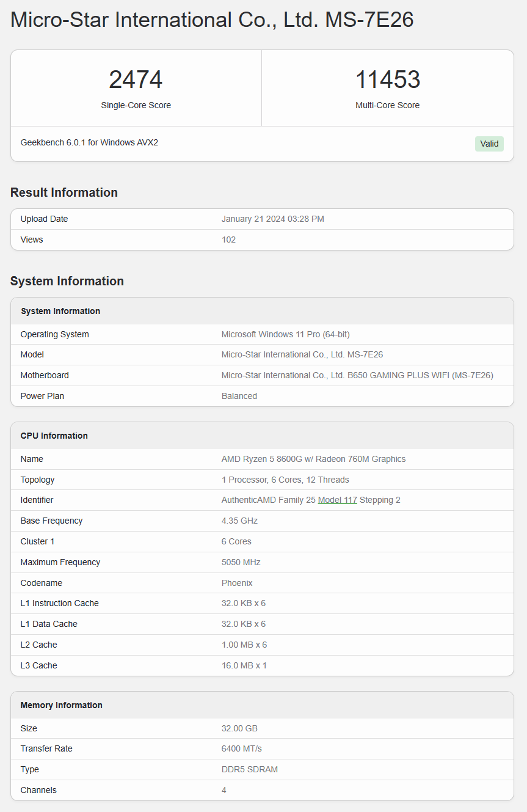Screen dimensions: 527x812
Task: Click the 11453 Multi-Core Score number
Action: 388,80
